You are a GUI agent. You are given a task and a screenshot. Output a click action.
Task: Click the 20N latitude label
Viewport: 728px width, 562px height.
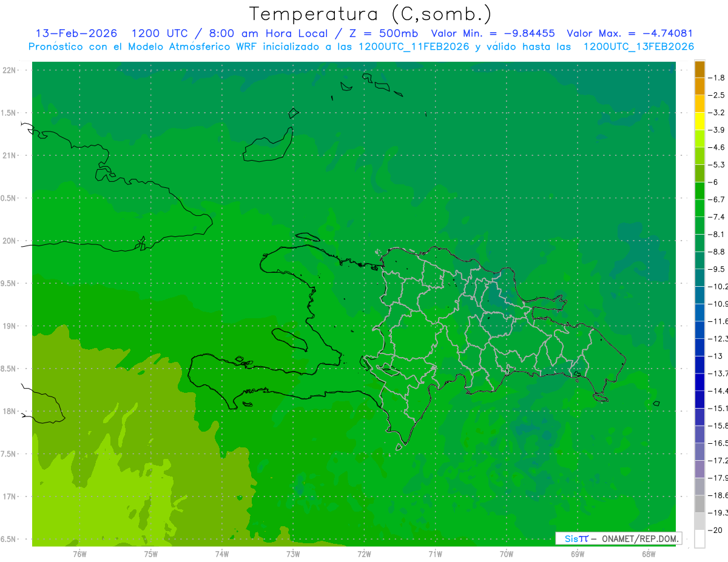pos(10,241)
